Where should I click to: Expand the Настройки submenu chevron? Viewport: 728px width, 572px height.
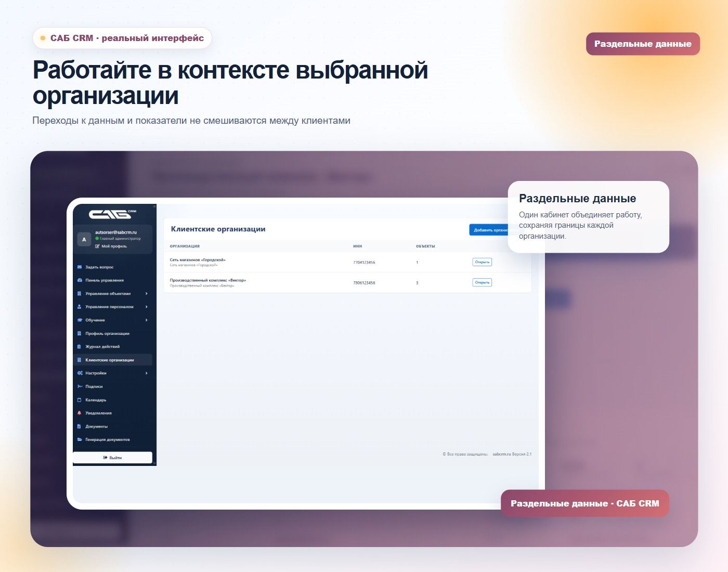click(147, 373)
